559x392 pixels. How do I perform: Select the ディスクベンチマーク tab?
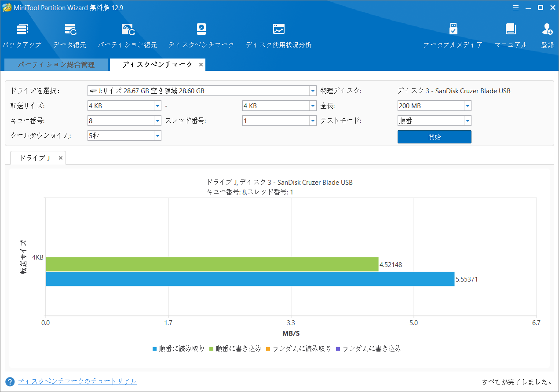point(157,65)
